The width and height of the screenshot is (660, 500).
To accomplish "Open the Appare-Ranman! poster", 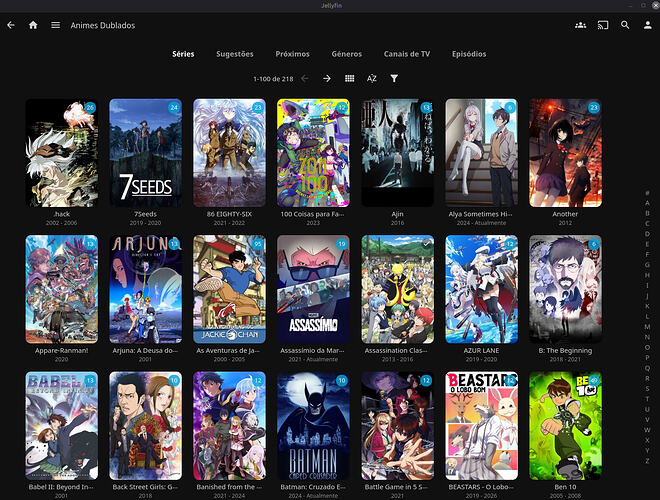I will tap(61, 289).
